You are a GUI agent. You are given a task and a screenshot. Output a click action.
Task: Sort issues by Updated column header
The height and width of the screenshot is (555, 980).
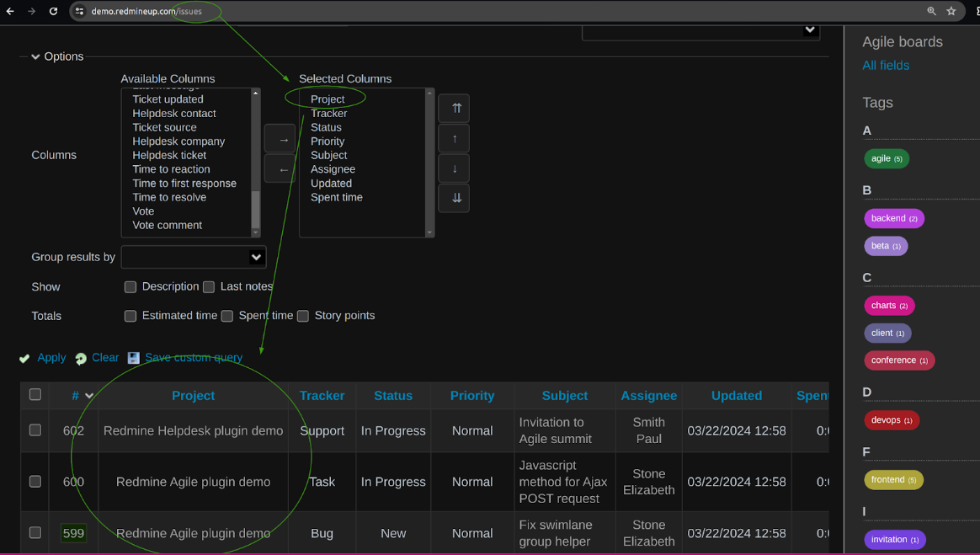(x=737, y=396)
